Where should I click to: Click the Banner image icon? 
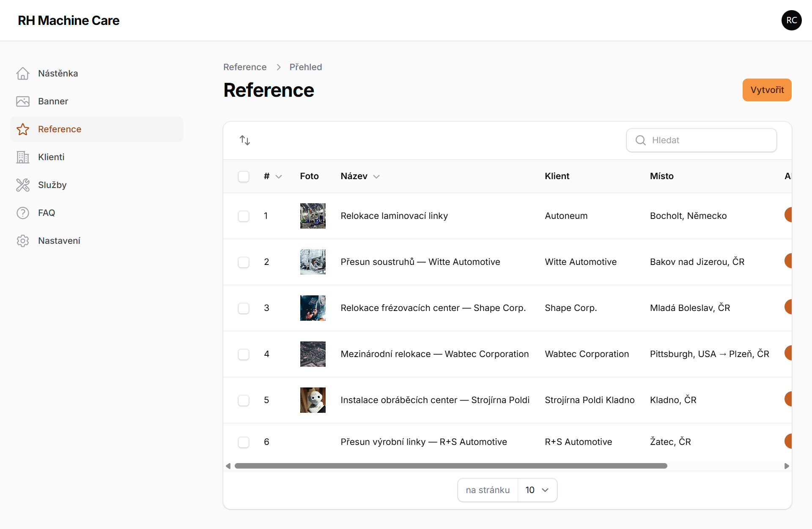(x=23, y=101)
